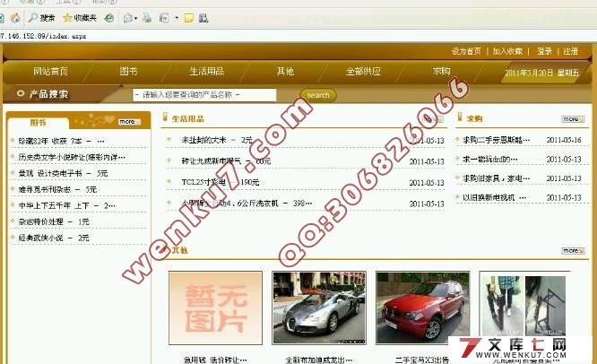The width and height of the screenshot is (597, 364).
Task: Open the Favorites (收藏夹) star button
Action: click(79, 17)
